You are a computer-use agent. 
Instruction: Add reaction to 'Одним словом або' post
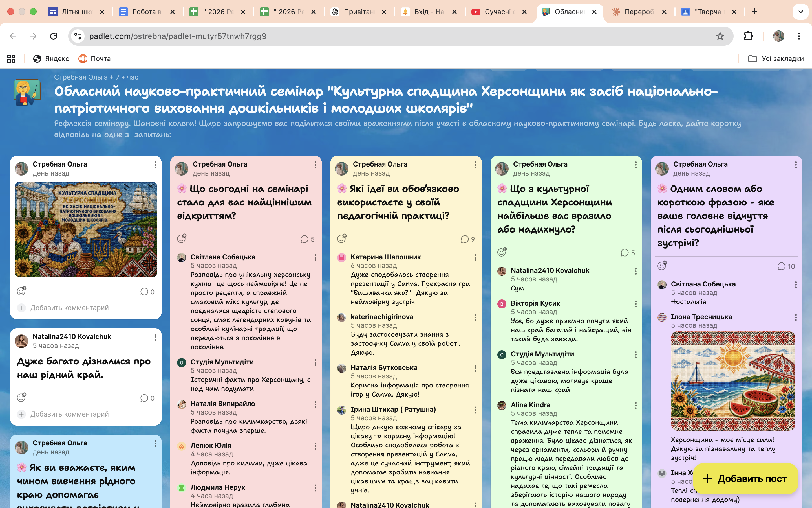pyautogui.click(x=662, y=266)
